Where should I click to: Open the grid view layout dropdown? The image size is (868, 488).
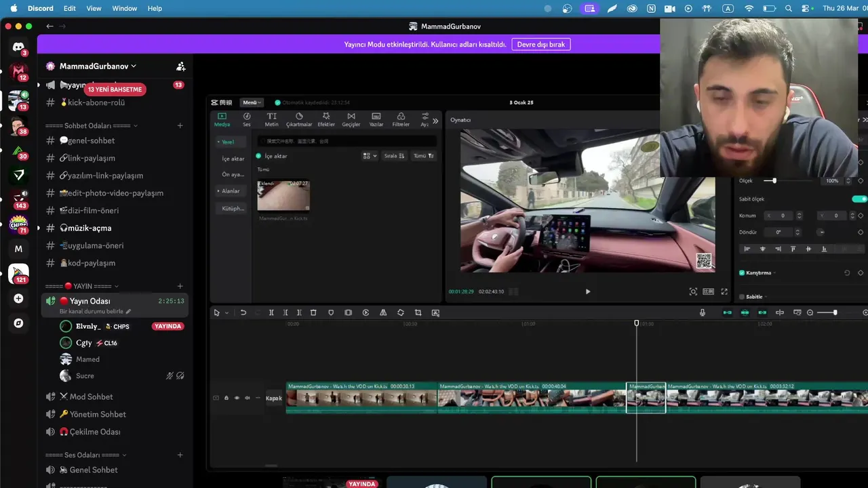(x=370, y=156)
